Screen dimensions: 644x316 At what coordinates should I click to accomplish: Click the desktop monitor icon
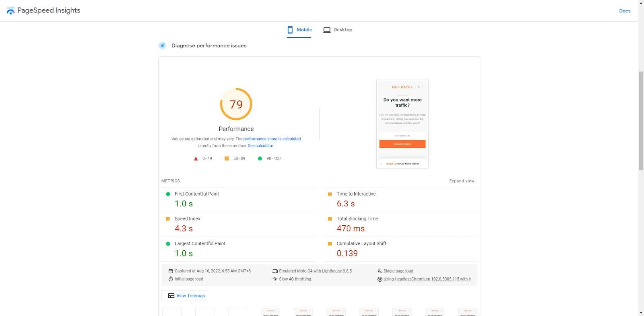pyautogui.click(x=327, y=30)
